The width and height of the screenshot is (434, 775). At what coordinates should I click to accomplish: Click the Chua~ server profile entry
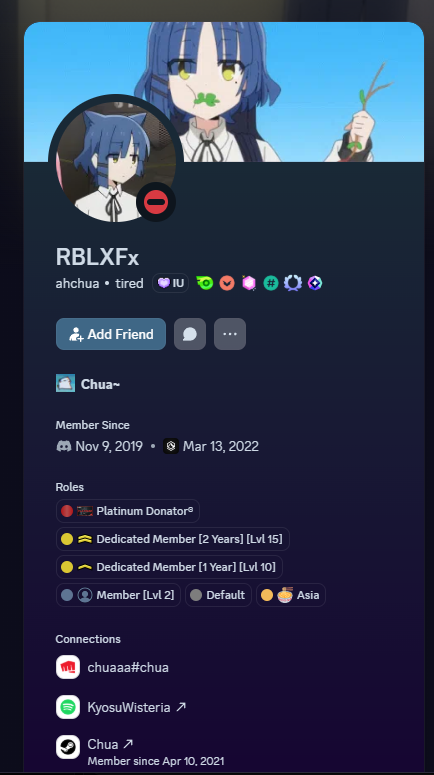coord(88,384)
